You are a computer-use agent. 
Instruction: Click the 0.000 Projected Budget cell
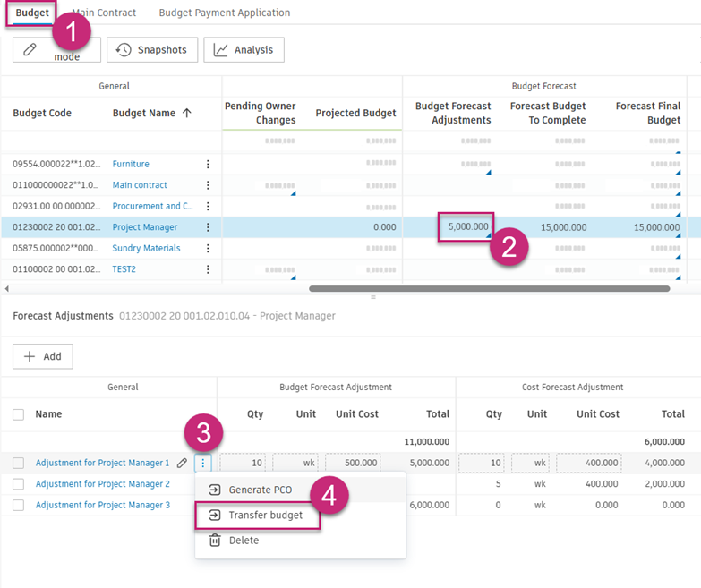point(384,227)
